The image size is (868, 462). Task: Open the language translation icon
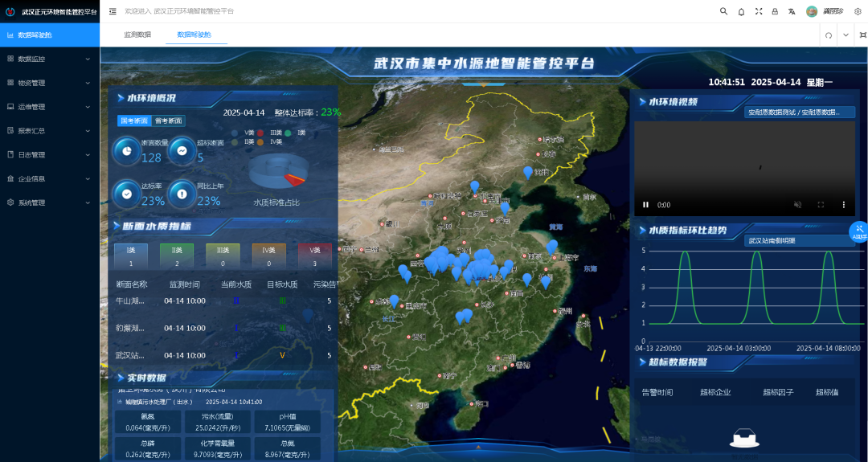pos(792,11)
